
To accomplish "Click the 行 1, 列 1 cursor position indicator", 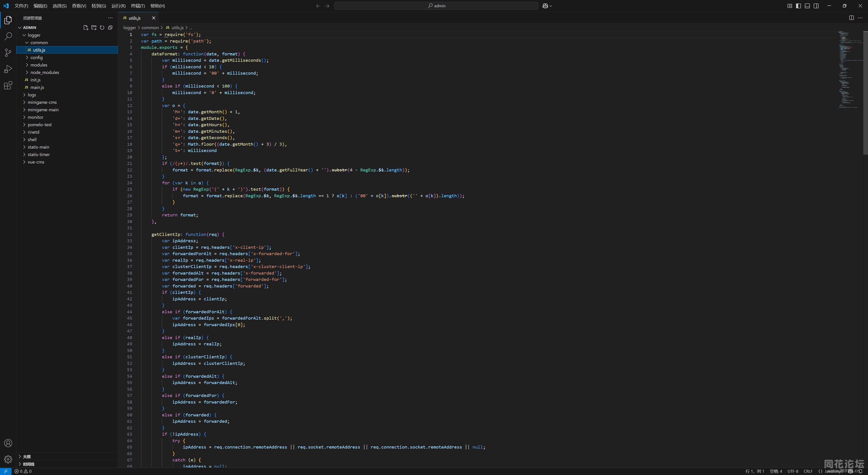I will 755,471.
